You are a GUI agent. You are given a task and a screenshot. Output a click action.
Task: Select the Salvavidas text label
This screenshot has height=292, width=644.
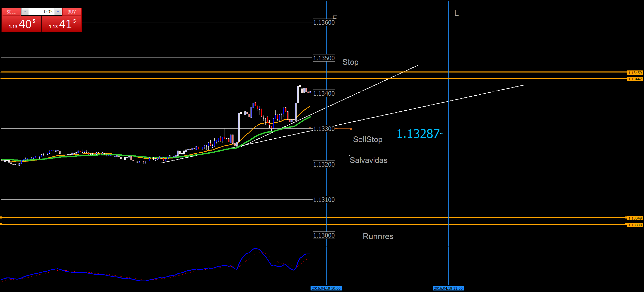tap(369, 160)
